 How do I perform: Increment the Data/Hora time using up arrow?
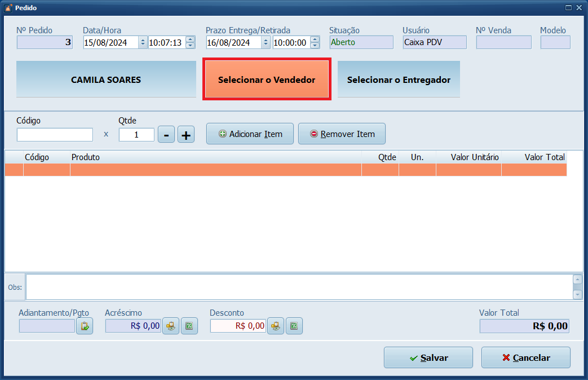click(190, 39)
